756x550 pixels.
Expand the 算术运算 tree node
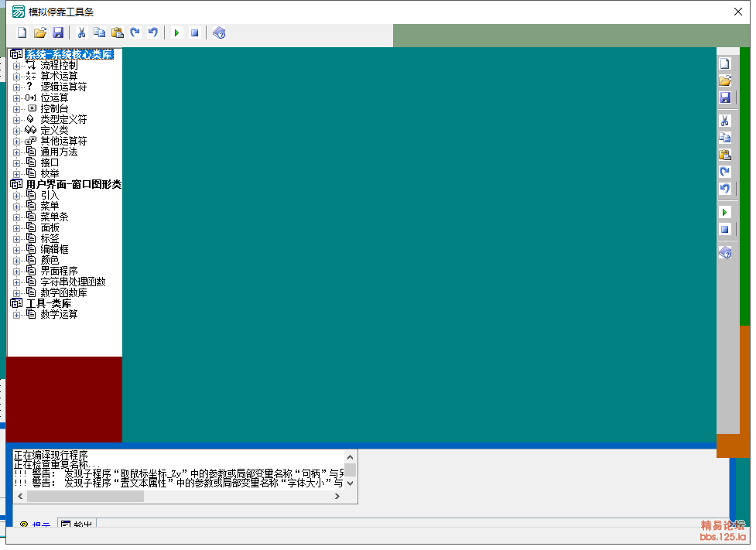point(16,77)
